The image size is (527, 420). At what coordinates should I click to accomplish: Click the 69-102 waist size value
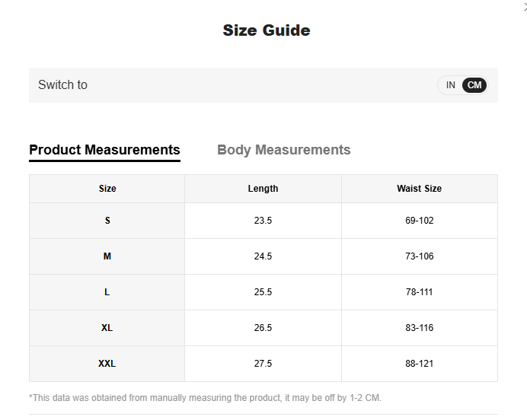point(419,221)
